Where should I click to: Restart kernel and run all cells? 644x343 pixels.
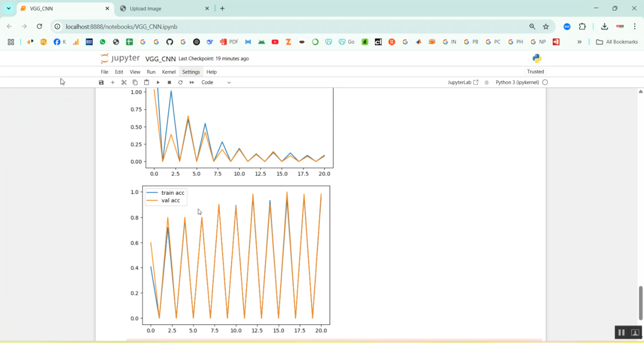coord(192,82)
